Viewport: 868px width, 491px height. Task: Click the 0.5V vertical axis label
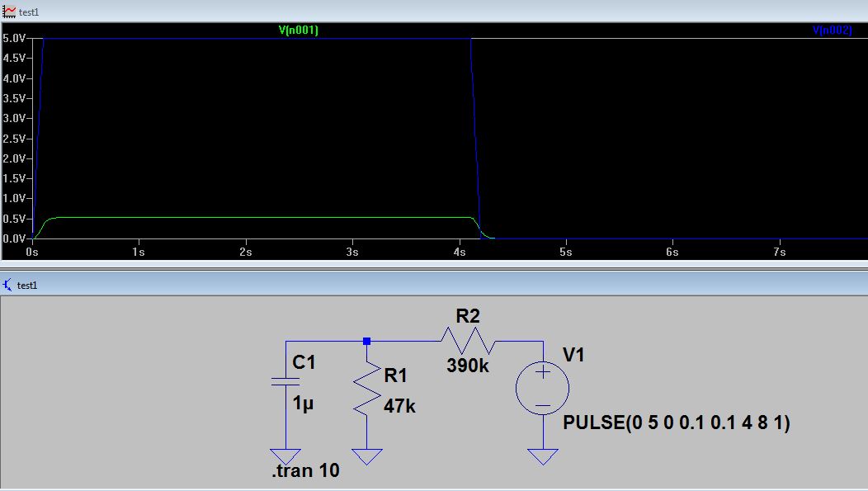(x=14, y=219)
